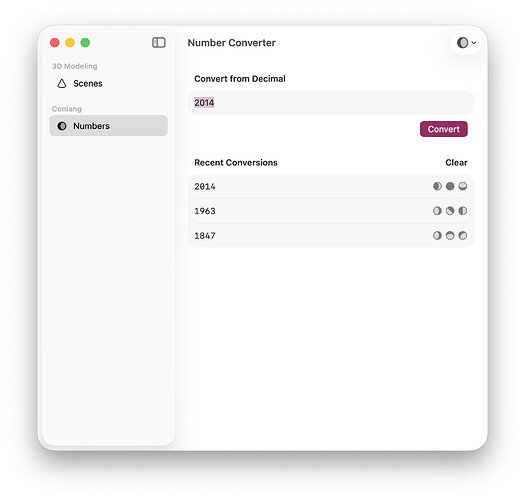The image size is (524, 500).
Task: Click the 3D Modeling section header
Action: coord(75,66)
